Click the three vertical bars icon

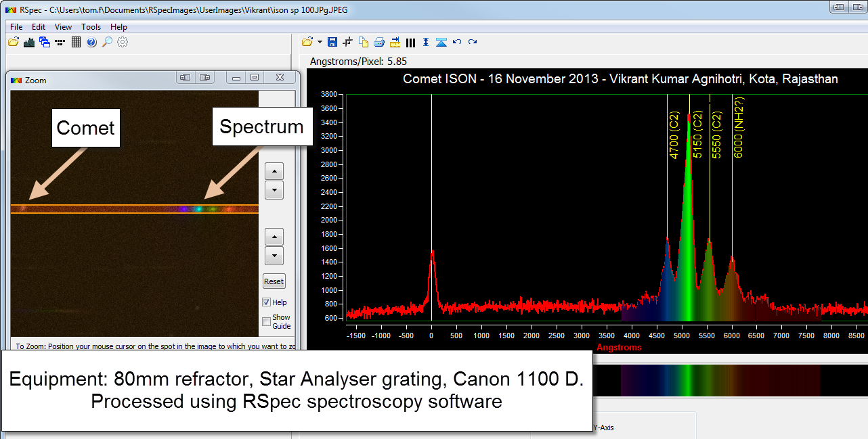[x=410, y=42]
